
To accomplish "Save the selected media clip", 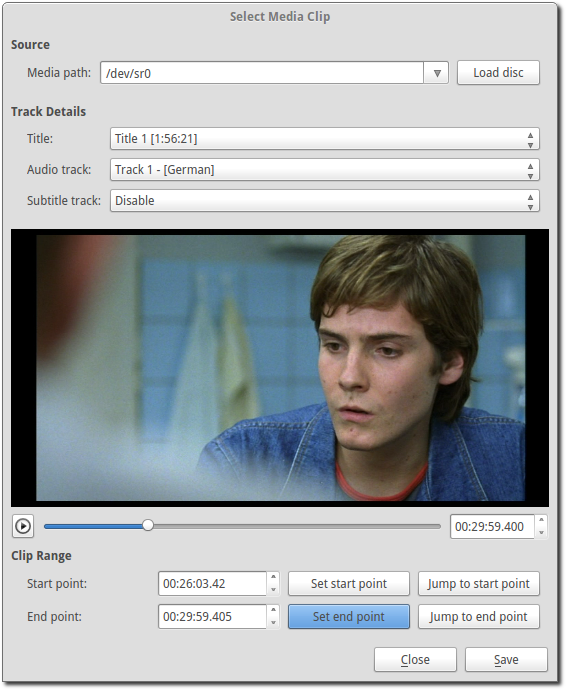I will point(506,660).
